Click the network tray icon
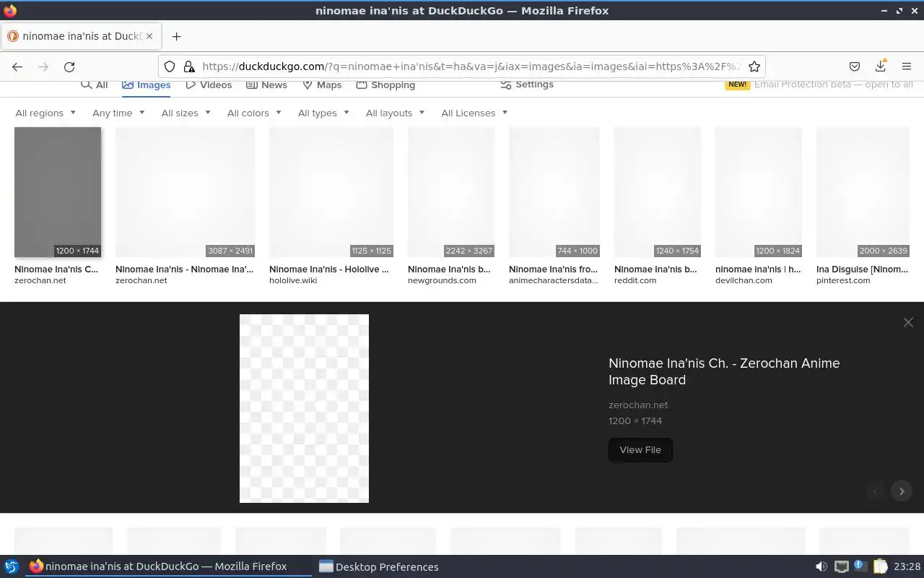This screenshot has height=578, width=924. [x=842, y=566]
